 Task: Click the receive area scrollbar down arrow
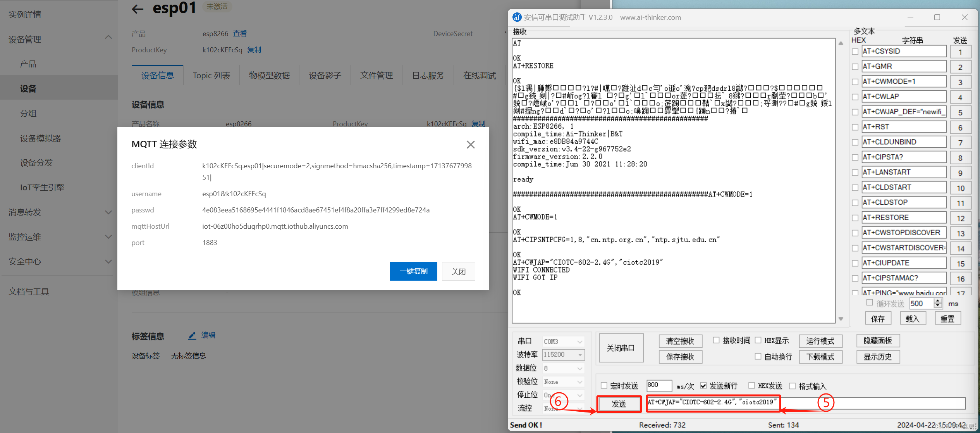pyautogui.click(x=841, y=319)
